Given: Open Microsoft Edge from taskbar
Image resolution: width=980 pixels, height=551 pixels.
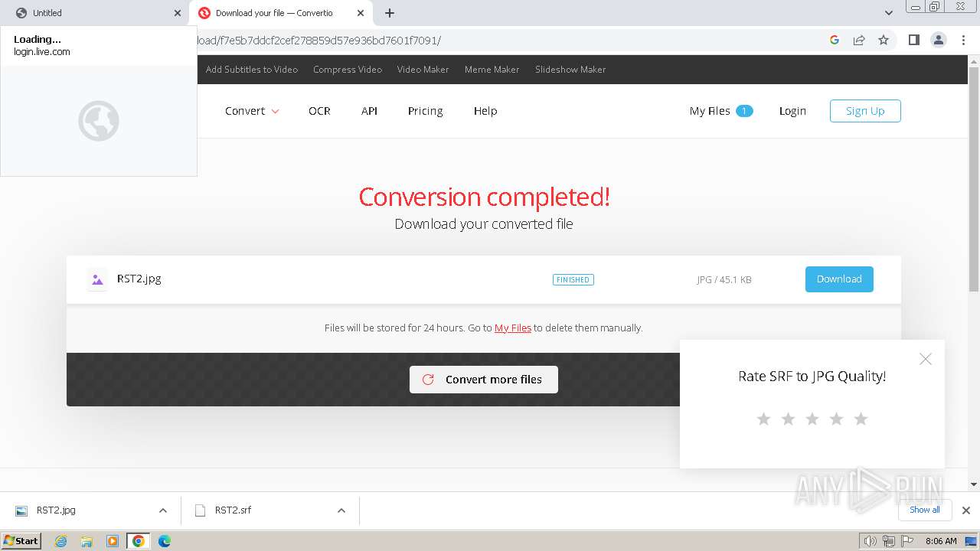Looking at the screenshot, I should (x=165, y=541).
